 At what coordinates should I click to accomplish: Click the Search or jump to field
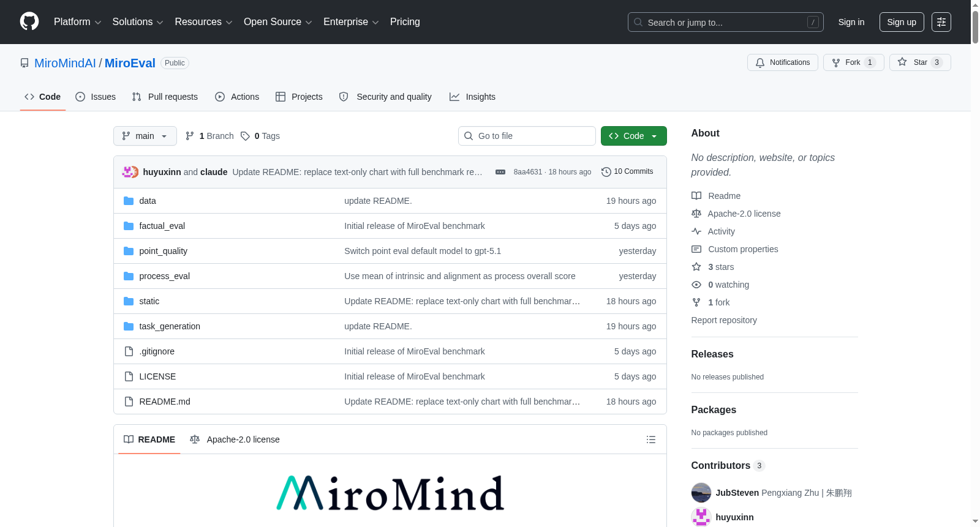click(726, 22)
